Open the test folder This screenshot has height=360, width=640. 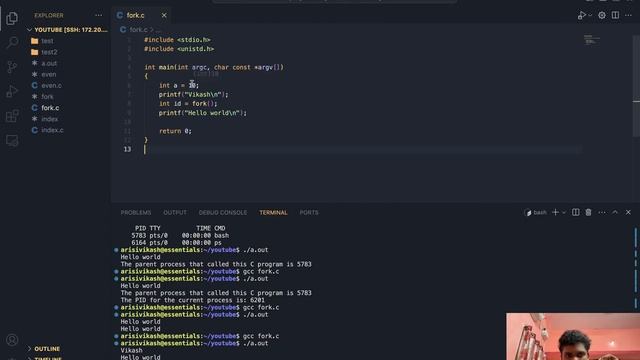(47, 41)
